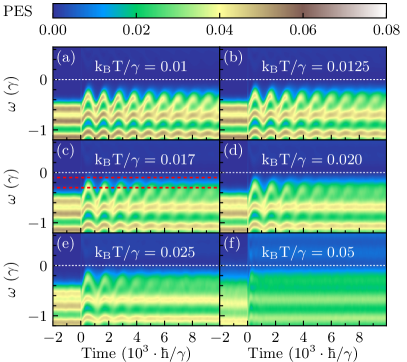Click the lower red dashed line in panel (c)
The height and width of the screenshot is (362, 407).
[136, 188]
